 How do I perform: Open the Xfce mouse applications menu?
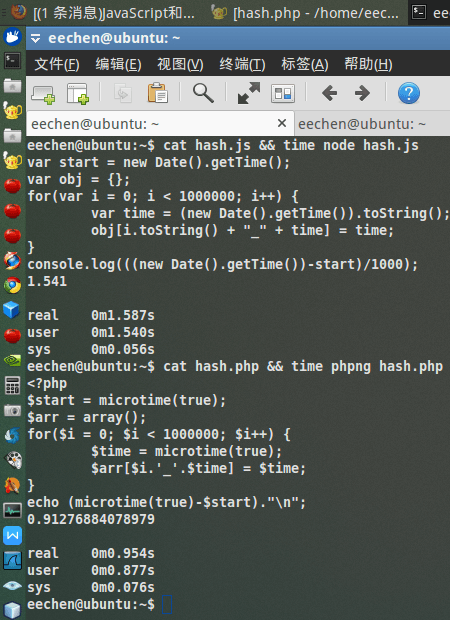(x=12, y=37)
